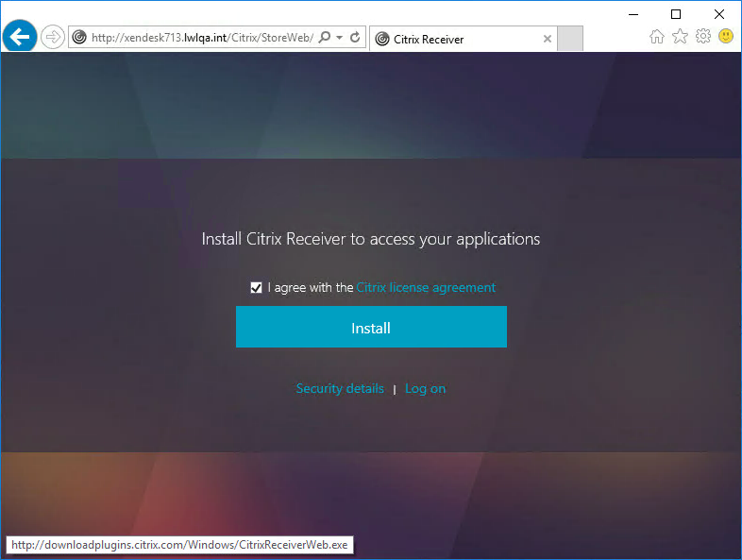This screenshot has width=742, height=560.
Task: Click the magnifier search icon in the address bar
Action: 325,38
